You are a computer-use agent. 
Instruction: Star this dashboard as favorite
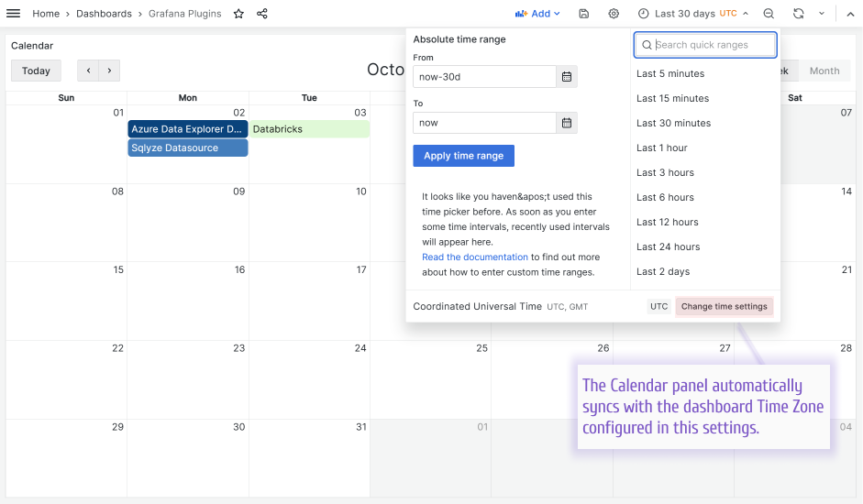tap(238, 14)
